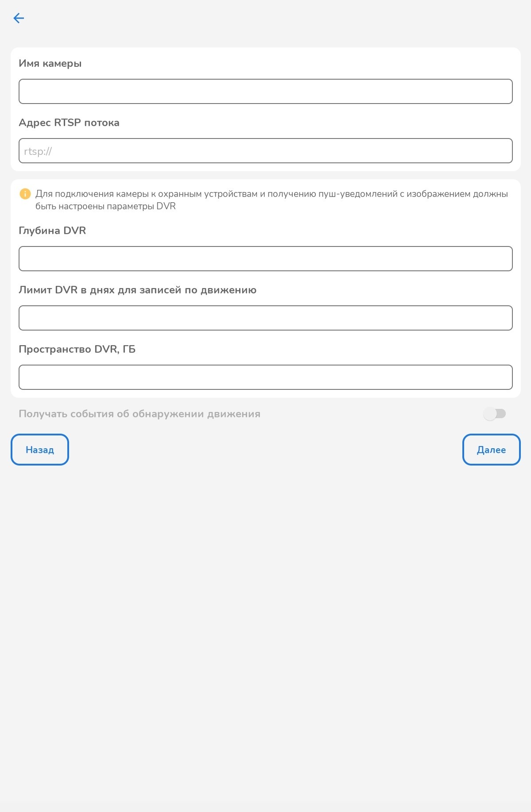This screenshot has height=812, width=531.
Task: Click the empty gray area below the buttons
Action: pos(265,620)
